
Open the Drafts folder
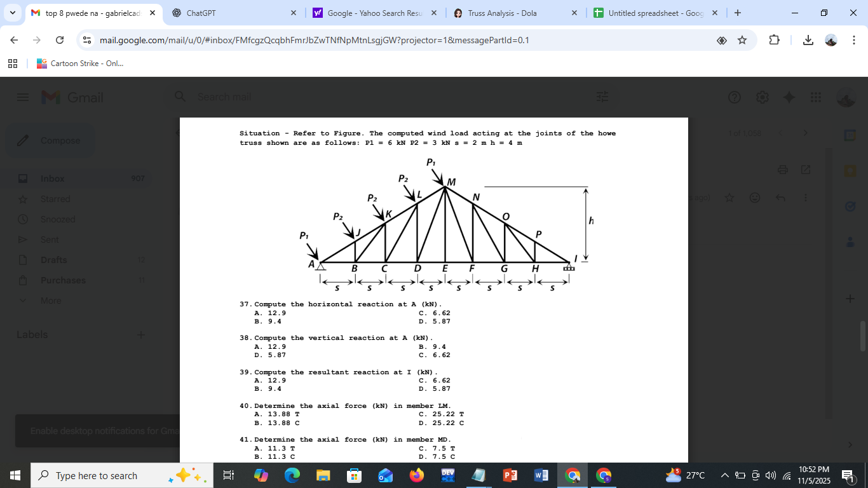click(x=79, y=260)
